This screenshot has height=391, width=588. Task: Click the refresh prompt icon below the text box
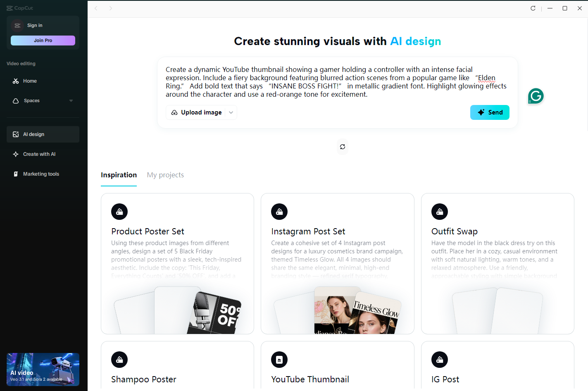click(342, 147)
